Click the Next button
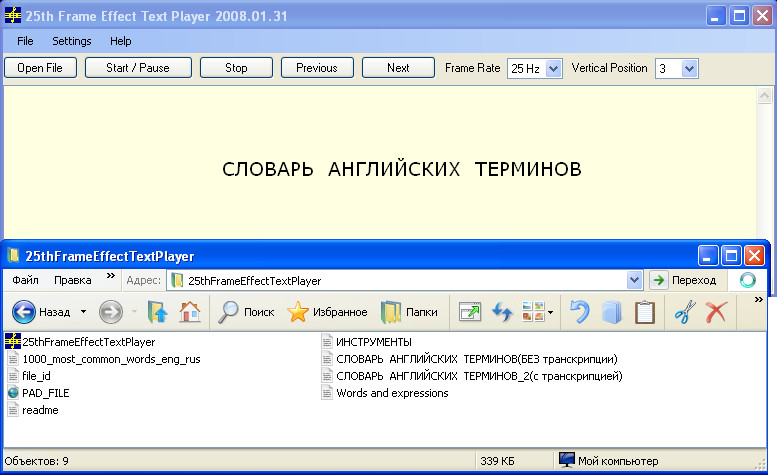The height and width of the screenshot is (475, 777). (398, 68)
